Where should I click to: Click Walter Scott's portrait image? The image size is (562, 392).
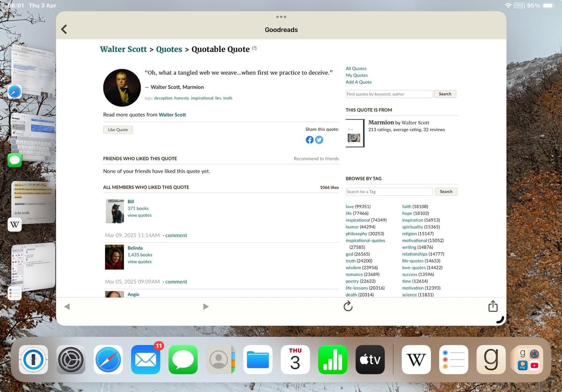point(122,87)
